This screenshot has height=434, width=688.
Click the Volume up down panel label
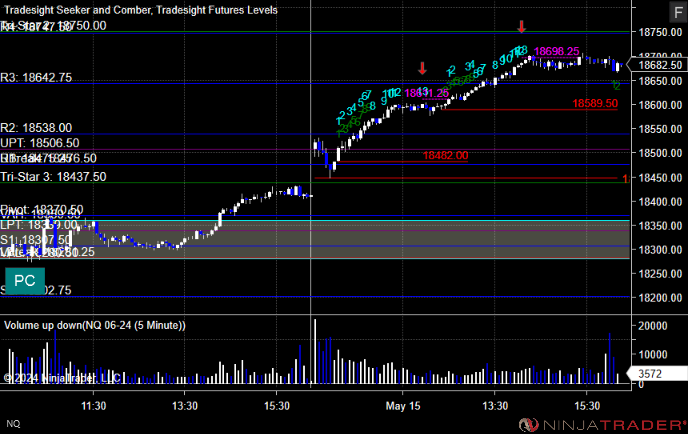pyautogui.click(x=95, y=325)
